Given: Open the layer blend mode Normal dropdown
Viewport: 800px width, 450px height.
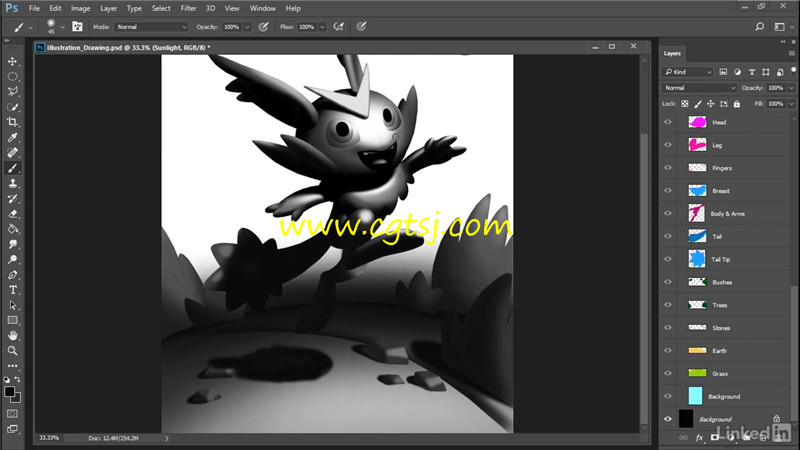Looking at the screenshot, I should [x=699, y=88].
